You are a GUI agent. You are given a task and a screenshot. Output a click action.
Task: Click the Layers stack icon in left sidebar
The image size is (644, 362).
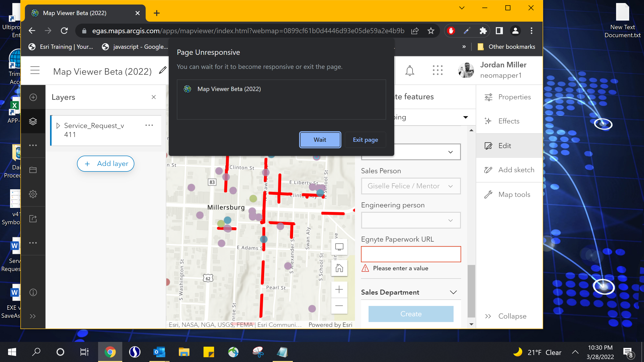point(33,121)
